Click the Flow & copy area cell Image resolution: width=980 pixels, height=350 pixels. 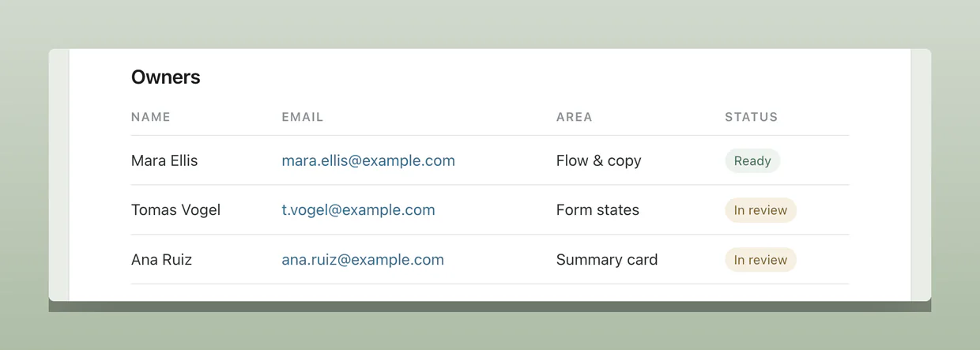coord(599,160)
